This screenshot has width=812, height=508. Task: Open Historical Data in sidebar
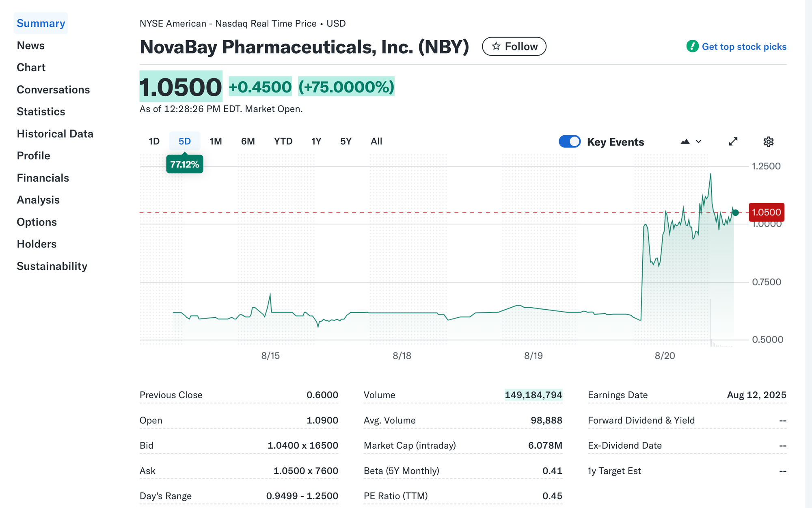[55, 134]
